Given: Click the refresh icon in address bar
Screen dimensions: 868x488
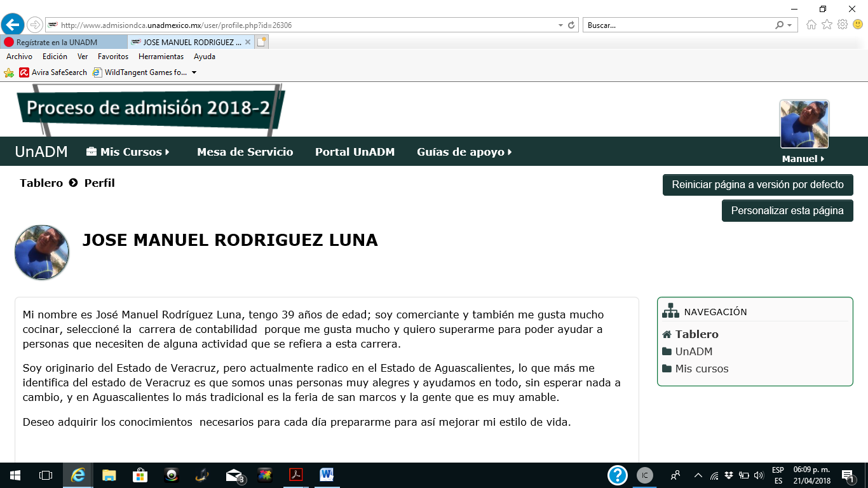Looking at the screenshot, I should pyautogui.click(x=571, y=25).
